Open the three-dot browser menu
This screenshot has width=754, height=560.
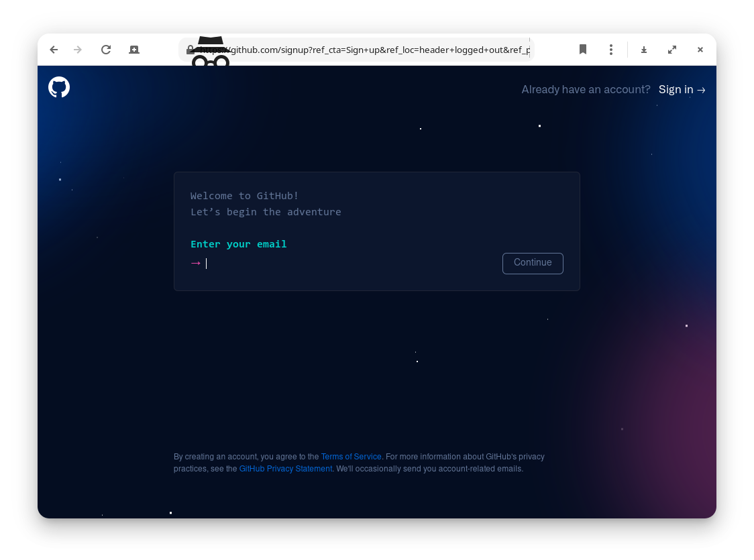coord(610,50)
